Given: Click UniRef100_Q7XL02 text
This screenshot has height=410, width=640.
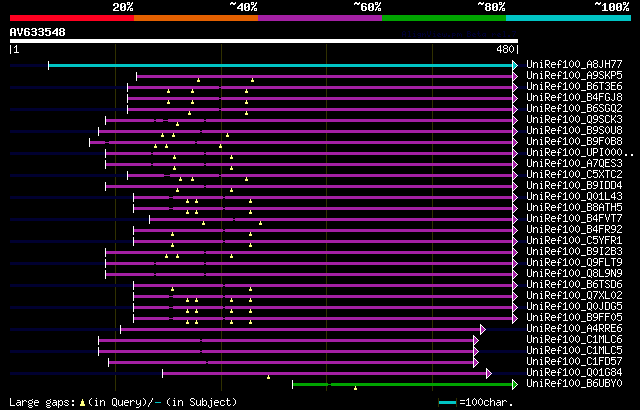Looking at the screenshot, I should coord(574,296).
